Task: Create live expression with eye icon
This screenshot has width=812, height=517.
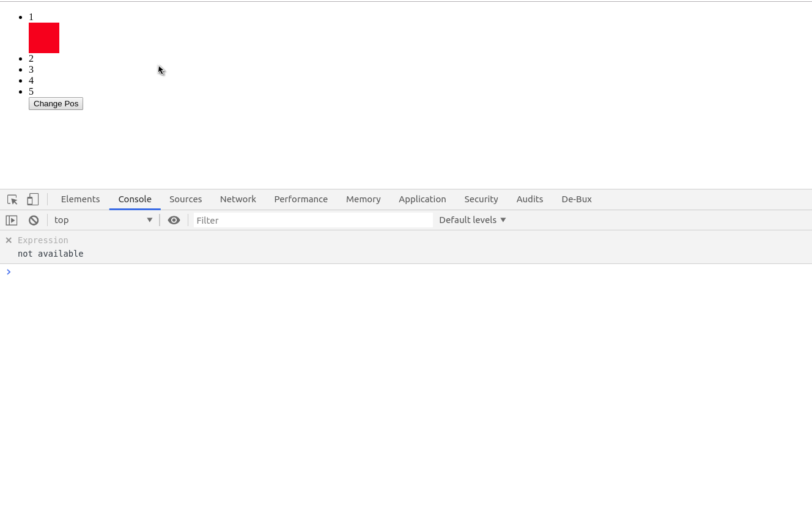Action: tap(174, 220)
